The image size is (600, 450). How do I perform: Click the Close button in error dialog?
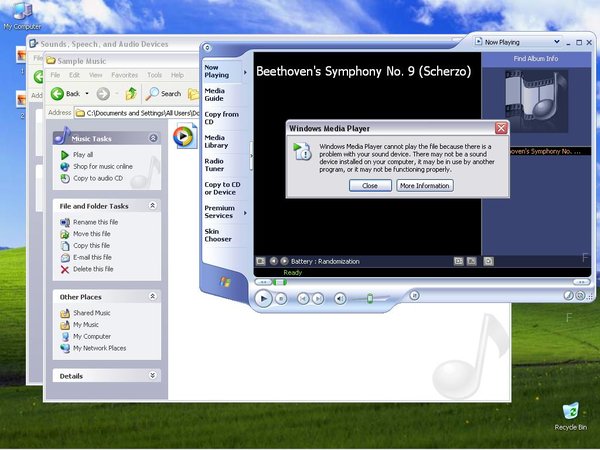370,186
